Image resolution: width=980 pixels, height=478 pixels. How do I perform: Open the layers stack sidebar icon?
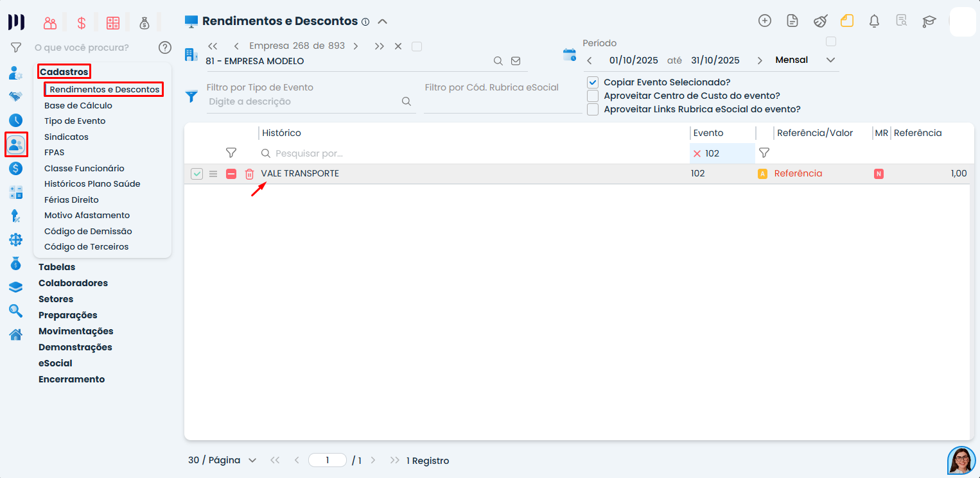(16, 287)
